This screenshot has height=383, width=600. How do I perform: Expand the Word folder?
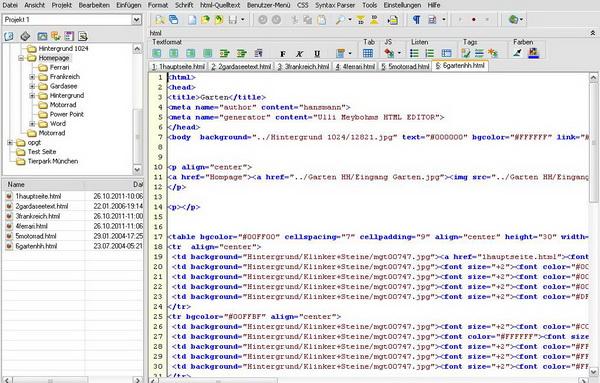pyautogui.click(x=32, y=124)
